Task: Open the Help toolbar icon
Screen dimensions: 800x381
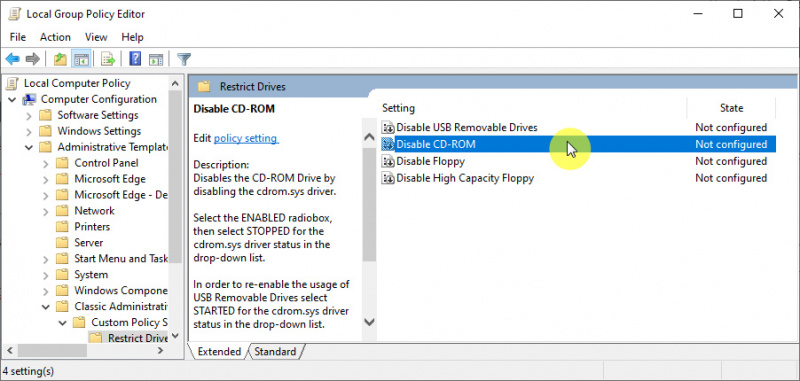Action: [135, 59]
